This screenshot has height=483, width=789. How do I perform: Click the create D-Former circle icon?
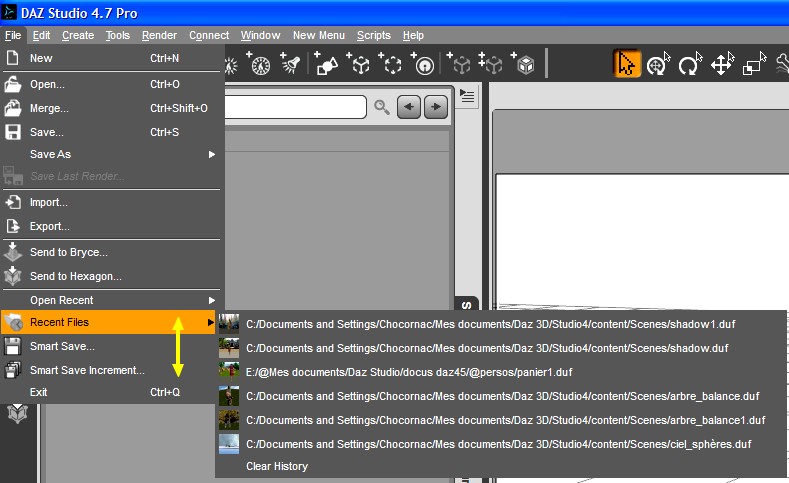click(x=423, y=63)
